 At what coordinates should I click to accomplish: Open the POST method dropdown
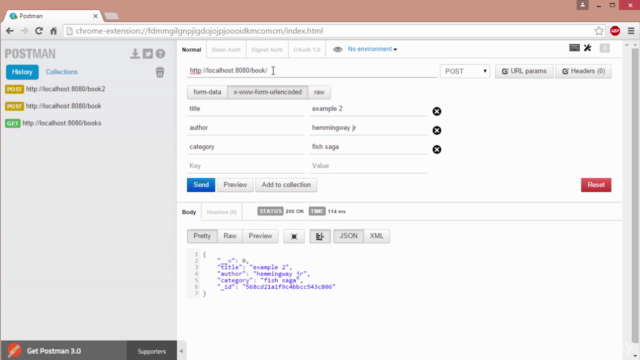point(465,71)
